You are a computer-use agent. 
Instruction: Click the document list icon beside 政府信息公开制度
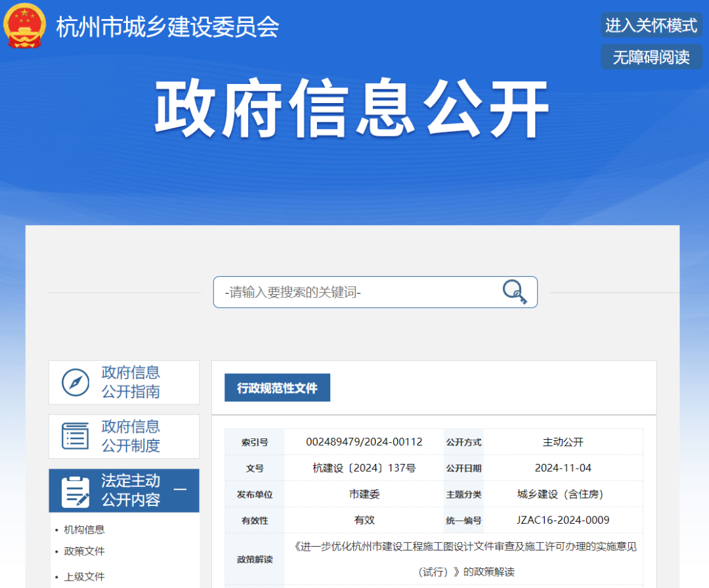pyautogui.click(x=75, y=436)
